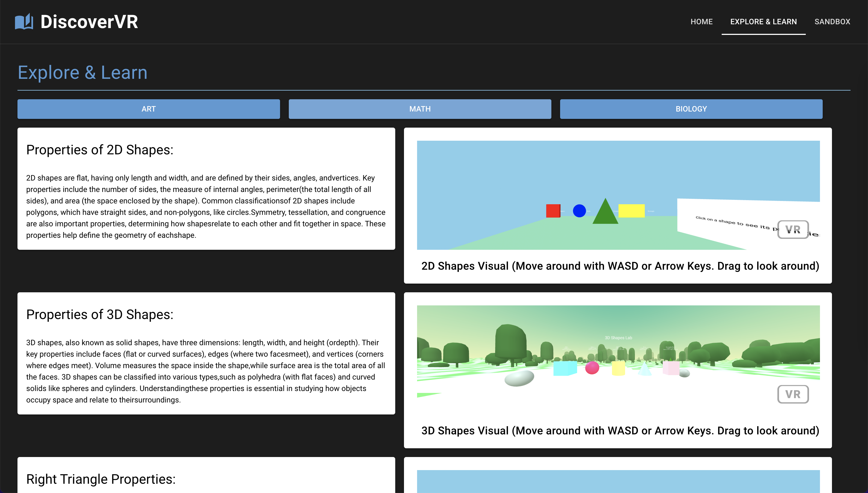Click the blue circle shape
868x493 pixels.
579,211
